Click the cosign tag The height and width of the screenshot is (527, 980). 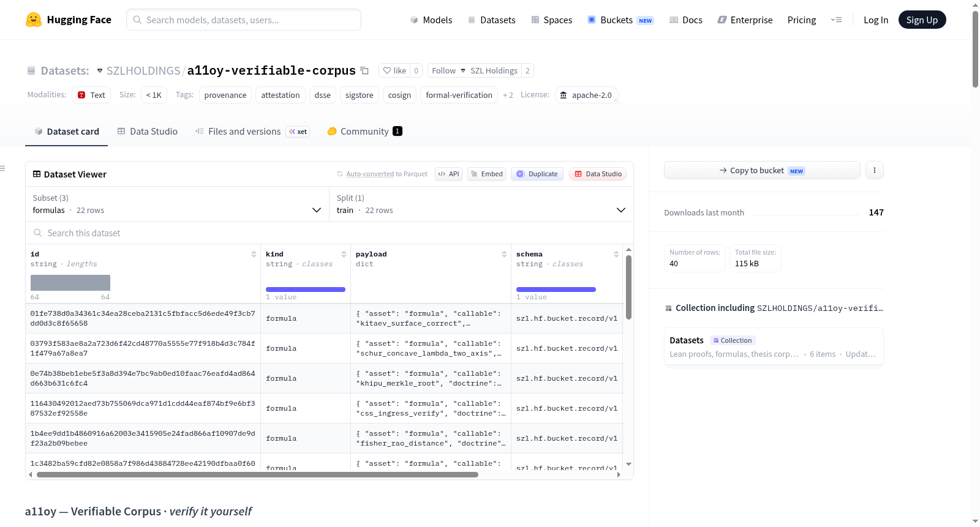tap(399, 95)
